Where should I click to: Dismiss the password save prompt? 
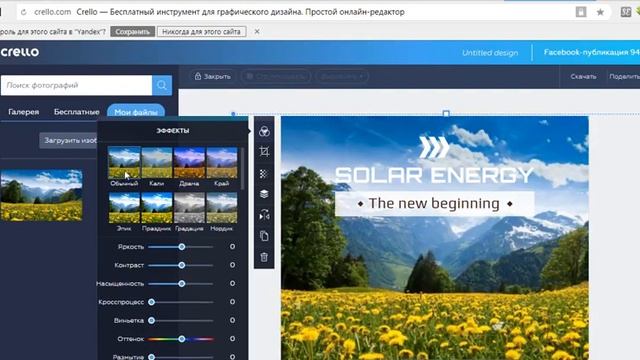tap(257, 31)
